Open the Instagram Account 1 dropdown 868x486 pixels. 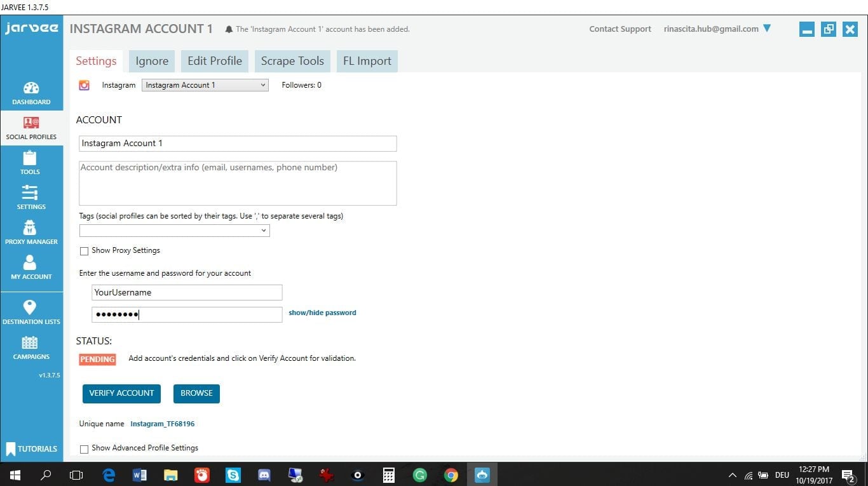pyautogui.click(x=205, y=85)
